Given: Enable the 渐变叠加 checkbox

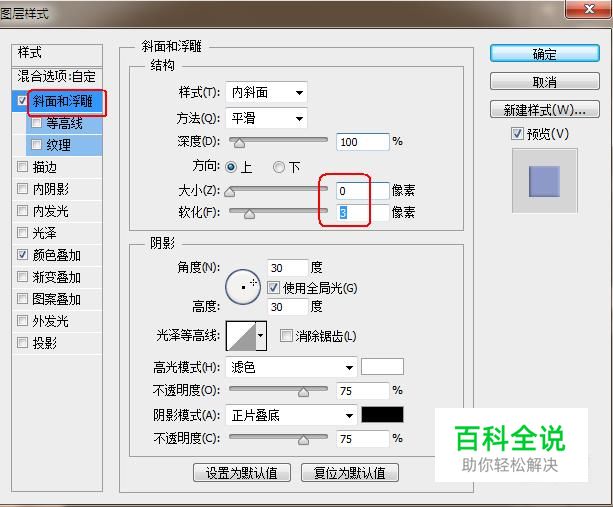Looking at the screenshot, I should point(22,277).
